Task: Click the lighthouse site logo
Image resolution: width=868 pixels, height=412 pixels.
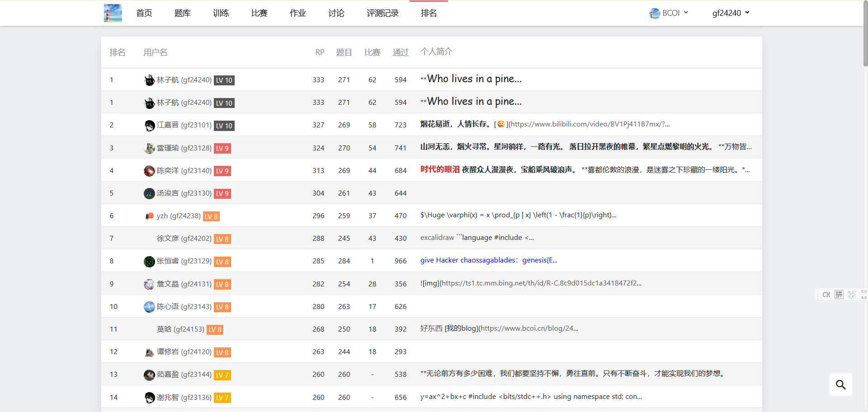Action: [113, 13]
